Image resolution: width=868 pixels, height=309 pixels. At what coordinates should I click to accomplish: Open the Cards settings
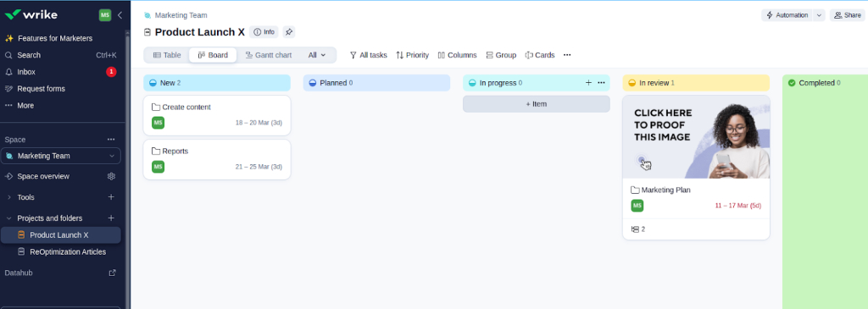[x=540, y=55]
